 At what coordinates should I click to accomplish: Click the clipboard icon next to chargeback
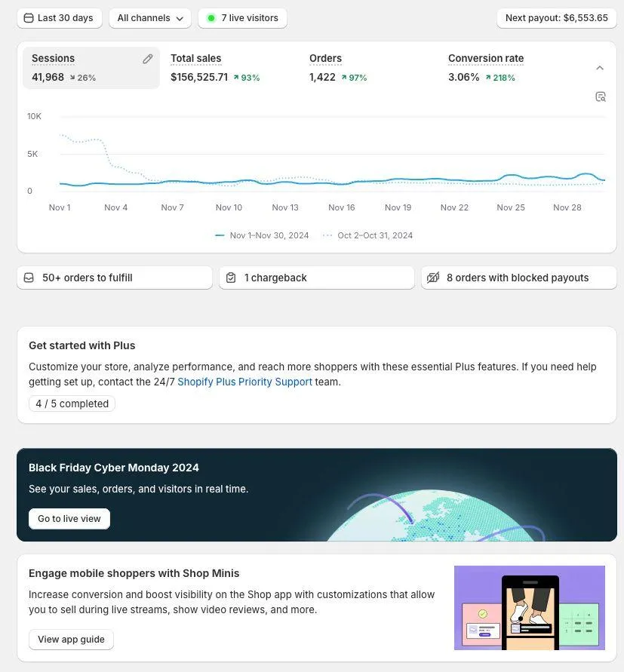click(x=231, y=278)
